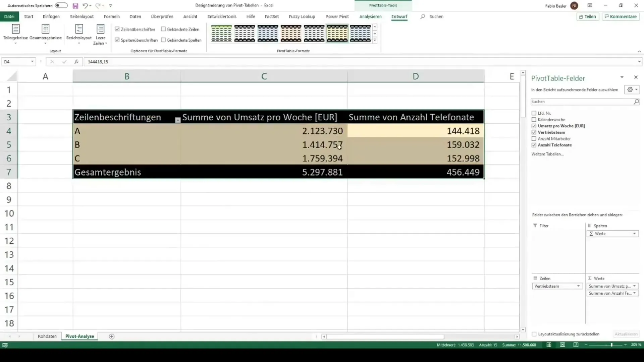Expand the formula bar

[639, 62]
